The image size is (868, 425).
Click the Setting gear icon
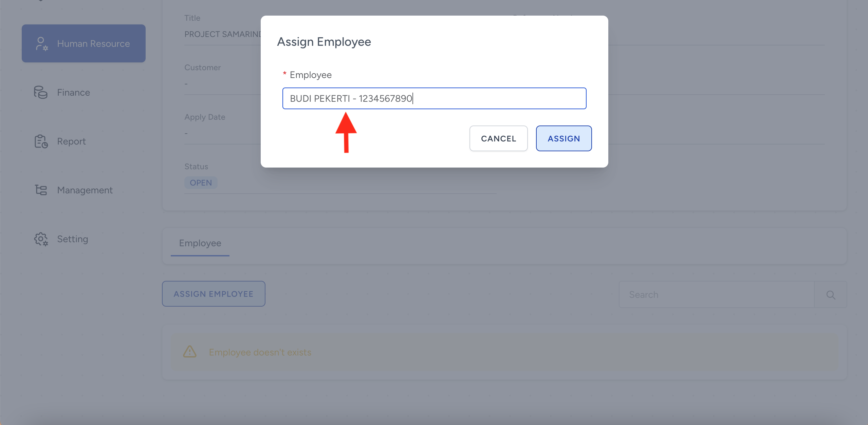[41, 239]
